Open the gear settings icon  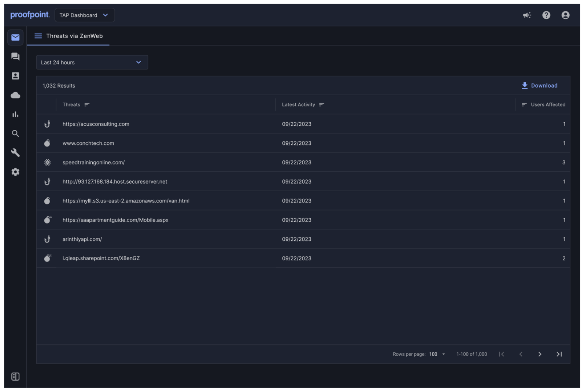15,172
